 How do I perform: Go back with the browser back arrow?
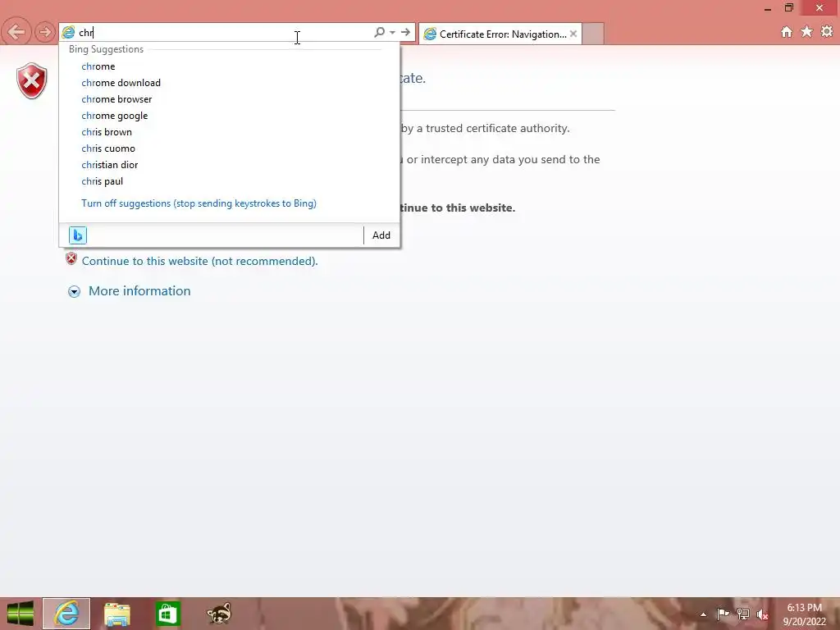[x=16, y=32]
